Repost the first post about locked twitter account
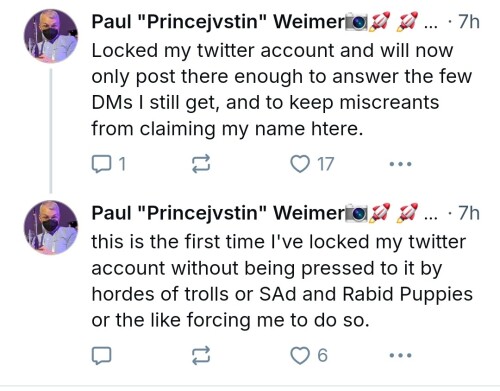The width and height of the screenshot is (500, 391). click(201, 164)
